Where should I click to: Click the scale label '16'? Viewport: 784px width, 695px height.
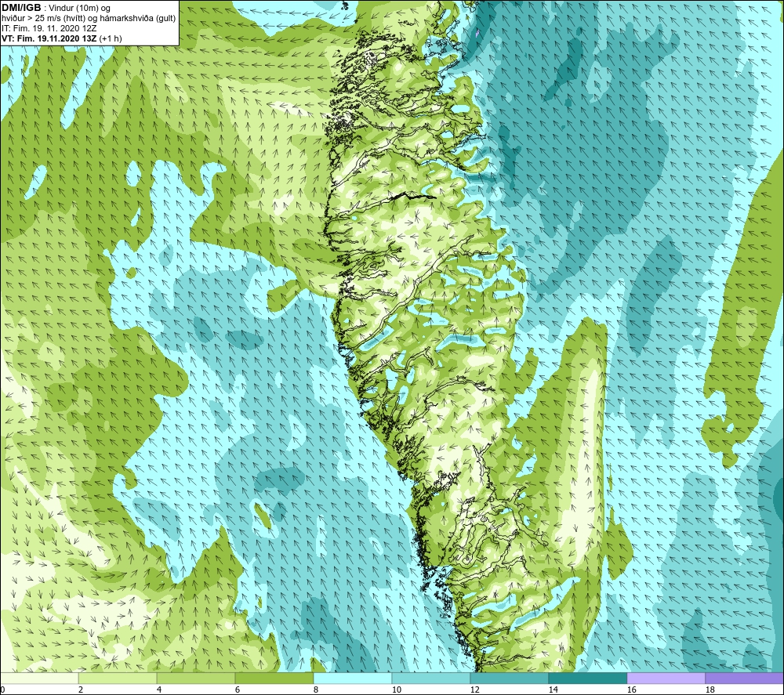coord(631,690)
